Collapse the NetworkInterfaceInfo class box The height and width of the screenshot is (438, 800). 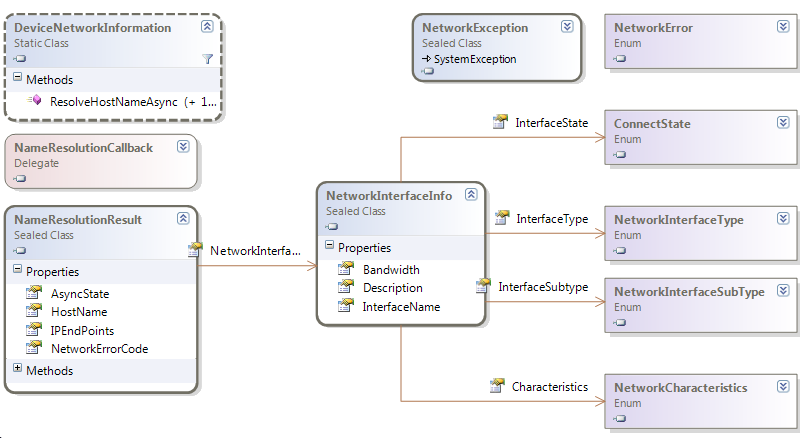tap(471, 194)
